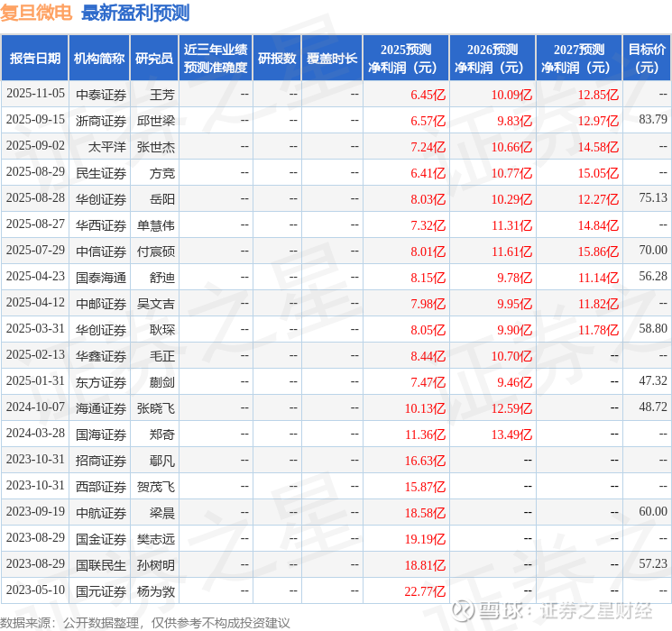Viewport: 672px width, 631px height.
Task: Click the 22.77亿 profit value
Action: [425, 591]
